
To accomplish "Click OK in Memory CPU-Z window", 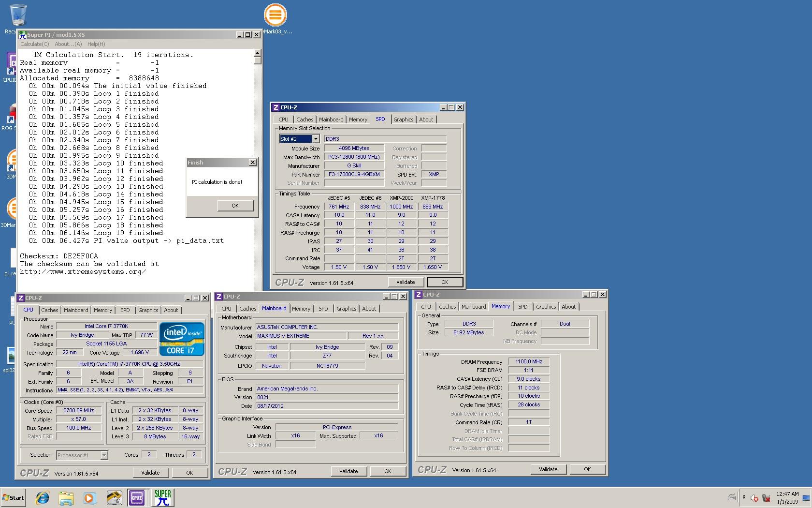I will pyautogui.click(x=587, y=469).
